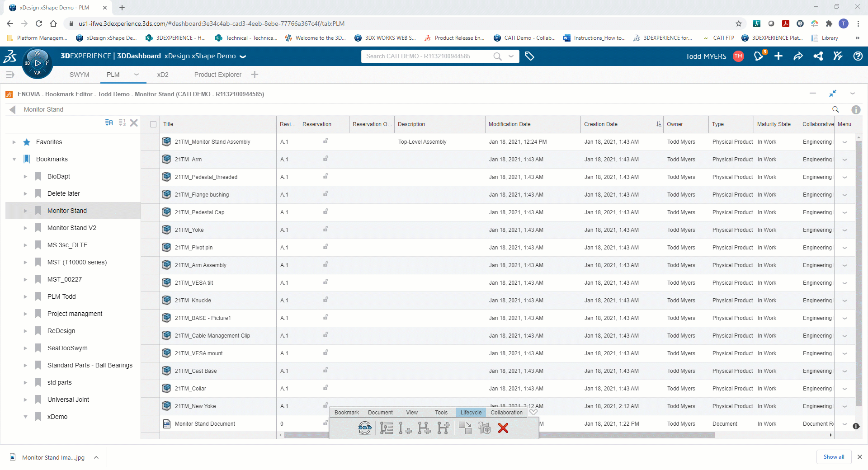Open the social network connections icon
The height and width of the screenshot is (470, 868).
click(x=818, y=56)
